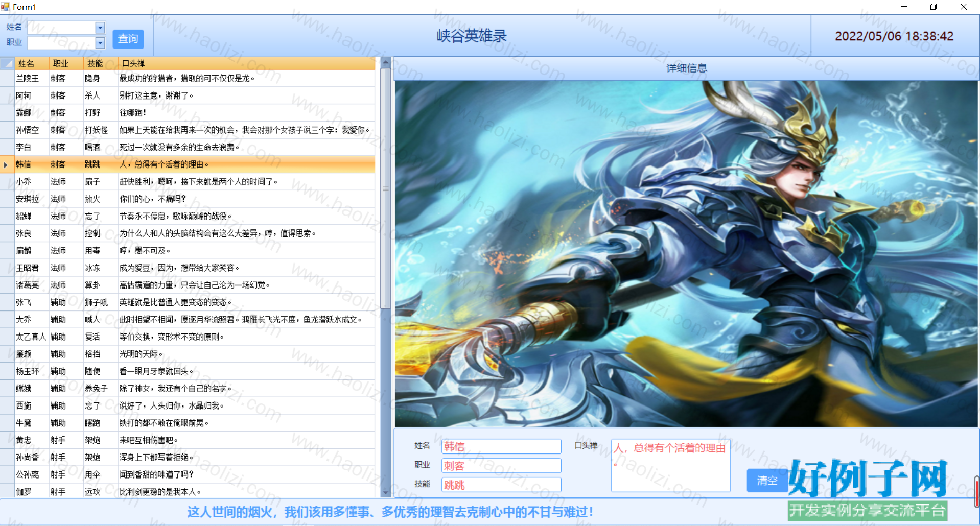Sort by the 技能 column header
The width and height of the screenshot is (980, 526).
[100, 63]
